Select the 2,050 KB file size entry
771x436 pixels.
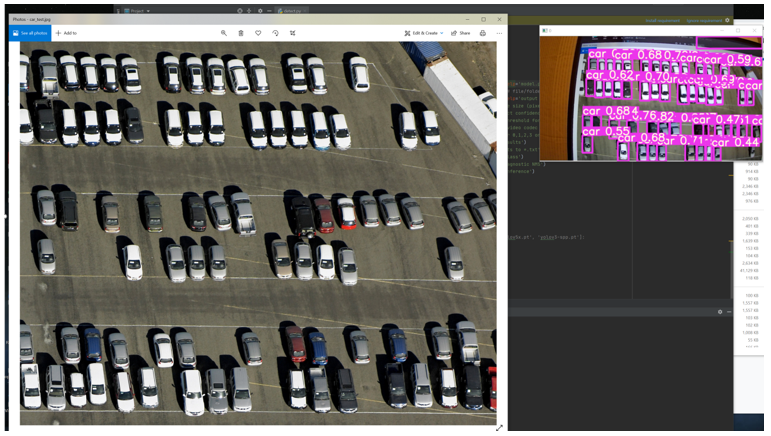point(749,218)
